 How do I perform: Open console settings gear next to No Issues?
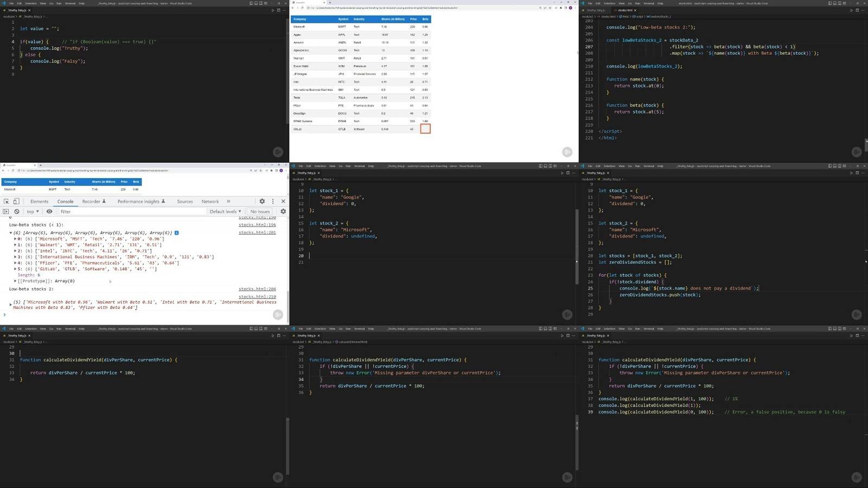point(283,212)
